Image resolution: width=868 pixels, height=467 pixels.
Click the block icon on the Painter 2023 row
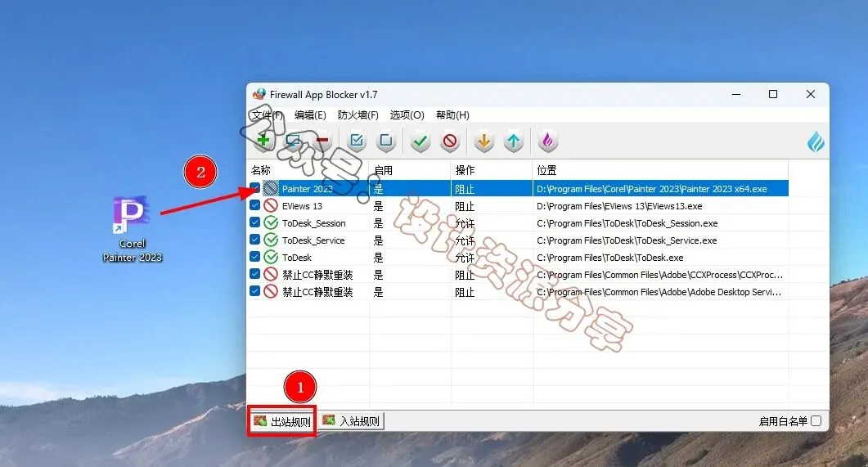[x=270, y=189]
